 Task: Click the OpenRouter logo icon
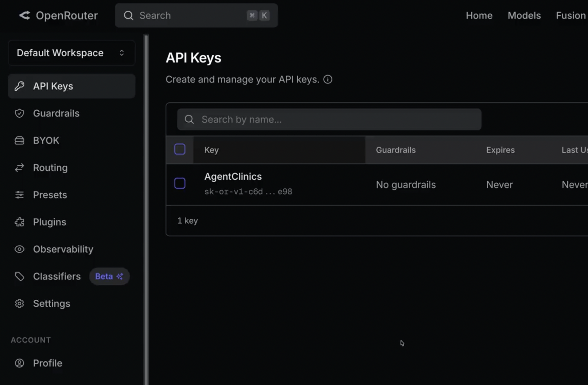[25, 15]
